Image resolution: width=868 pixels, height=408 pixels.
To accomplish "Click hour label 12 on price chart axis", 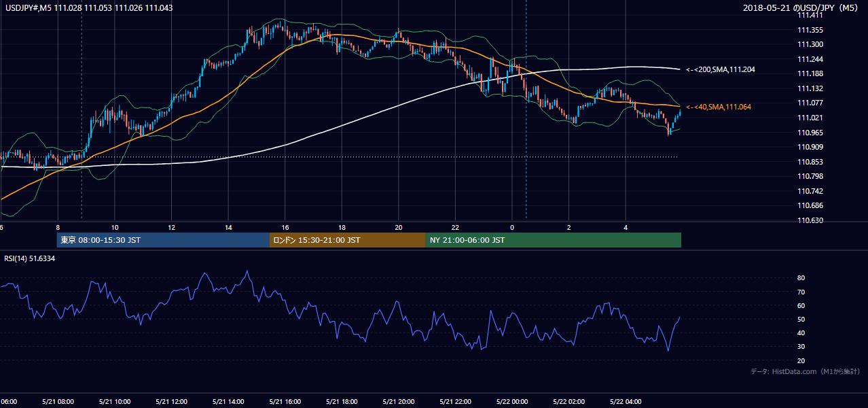I will click(x=172, y=227).
